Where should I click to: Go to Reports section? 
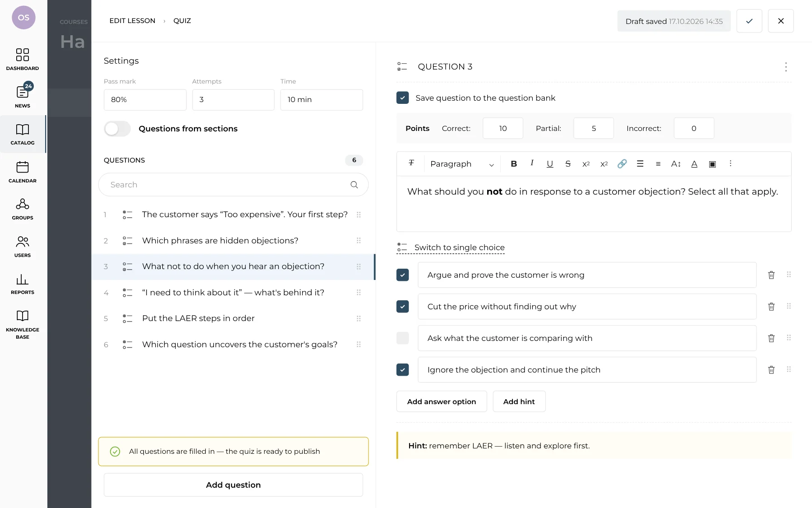click(x=23, y=284)
